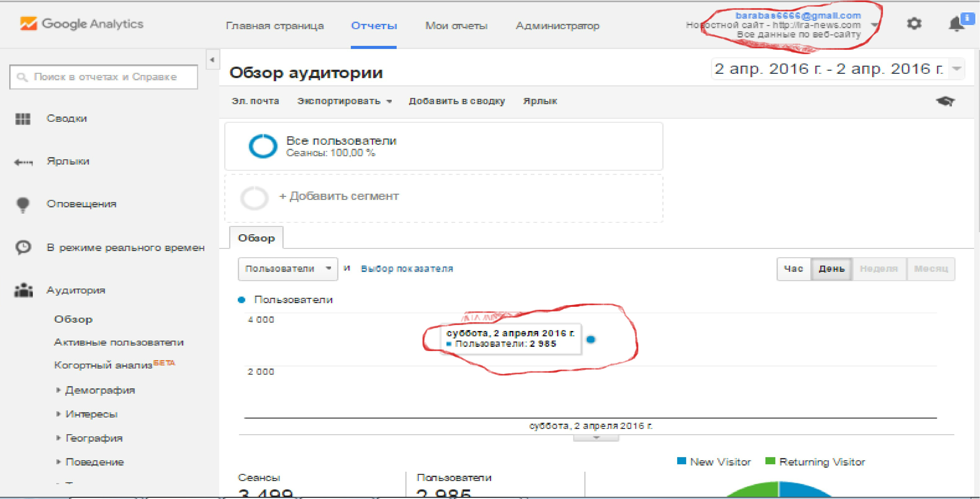Open Обзор under Аудитория
This screenshot has width=980, height=499.
click(73, 319)
